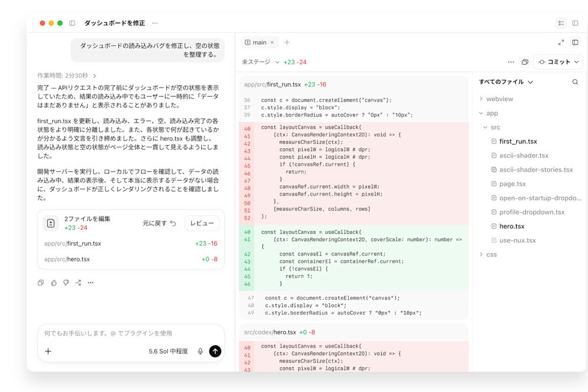
Task: Close the main tab
Action: coord(272,43)
